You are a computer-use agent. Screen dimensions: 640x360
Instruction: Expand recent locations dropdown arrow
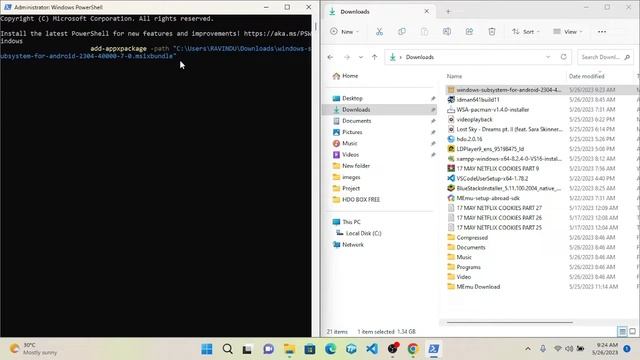[x=361, y=57]
